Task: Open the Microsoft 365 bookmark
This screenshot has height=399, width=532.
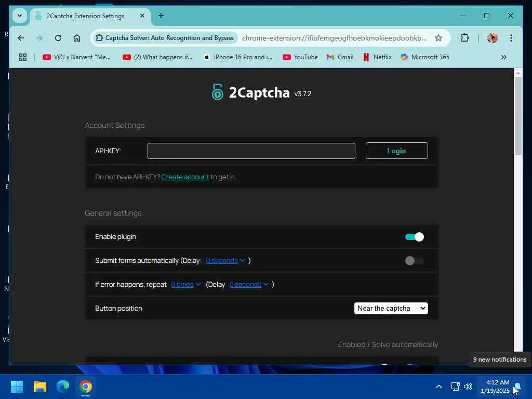Action: pos(425,57)
